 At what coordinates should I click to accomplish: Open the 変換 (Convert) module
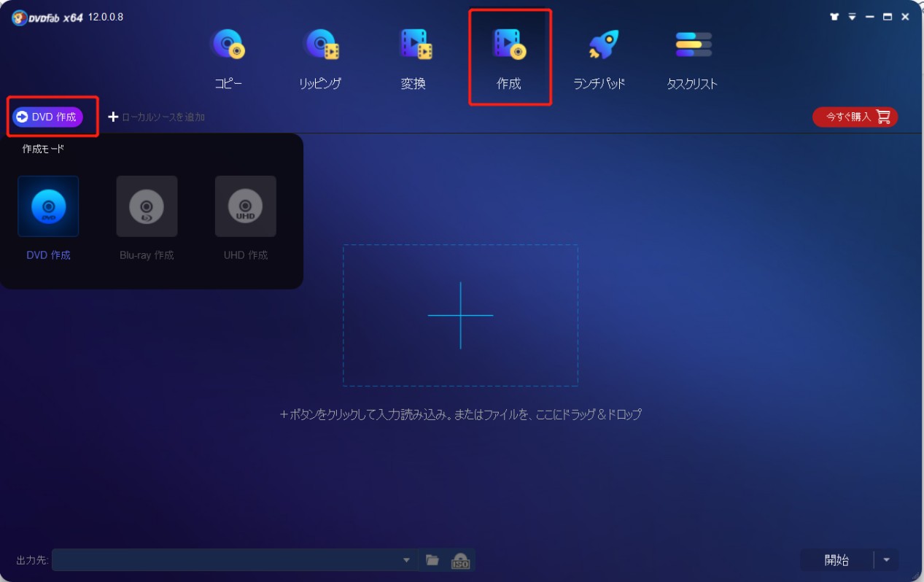click(x=414, y=58)
